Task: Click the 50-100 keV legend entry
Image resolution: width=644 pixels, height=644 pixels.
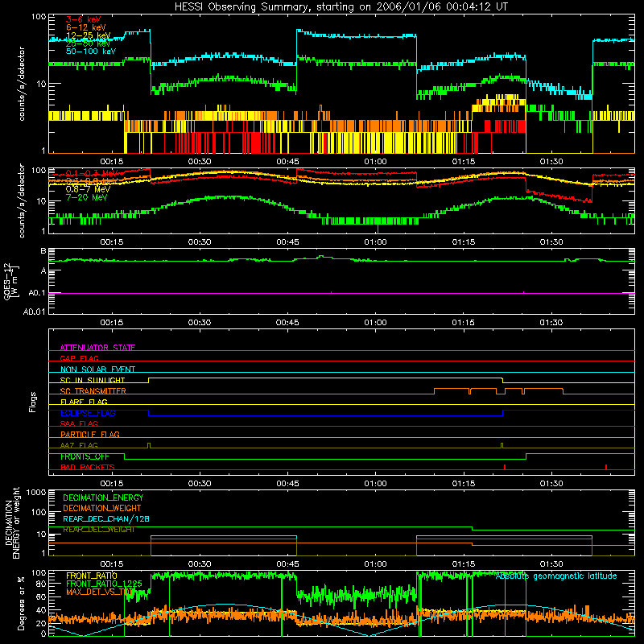Action: [x=91, y=52]
